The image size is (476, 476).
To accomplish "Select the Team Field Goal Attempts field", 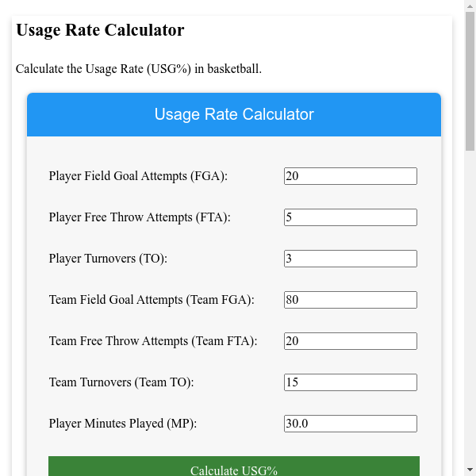I will click(350, 300).
